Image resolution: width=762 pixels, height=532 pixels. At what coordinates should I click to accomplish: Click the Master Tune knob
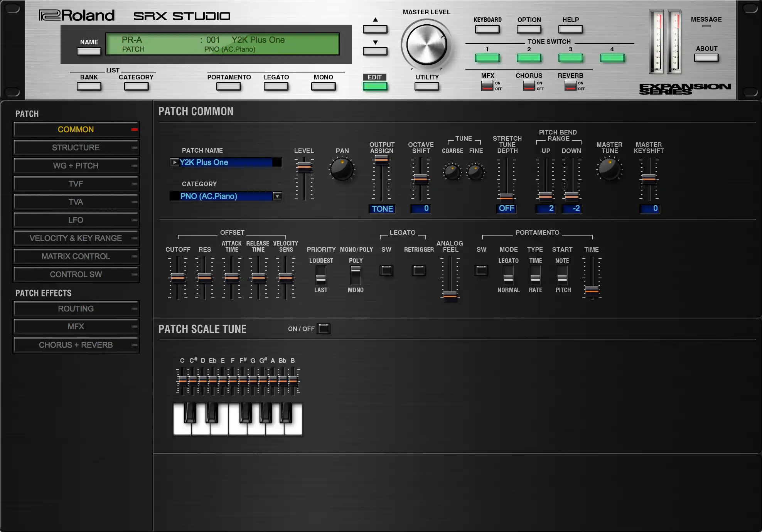[610, 170]
